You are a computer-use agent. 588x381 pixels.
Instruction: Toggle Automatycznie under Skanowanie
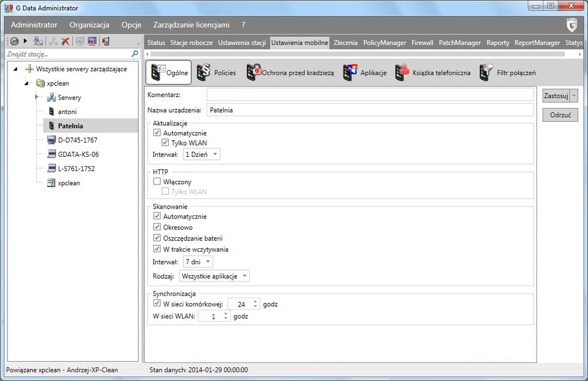[x=157, y=216]
